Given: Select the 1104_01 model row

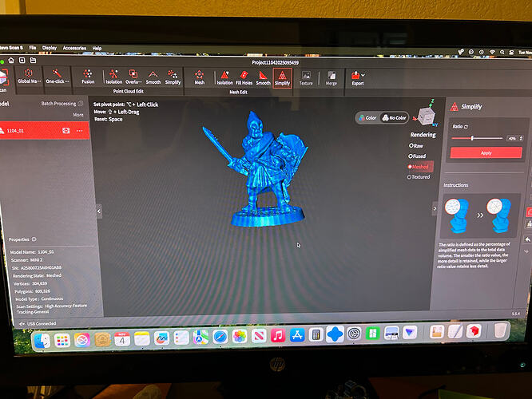Looking at the screenshot, I should click(45, 131).
